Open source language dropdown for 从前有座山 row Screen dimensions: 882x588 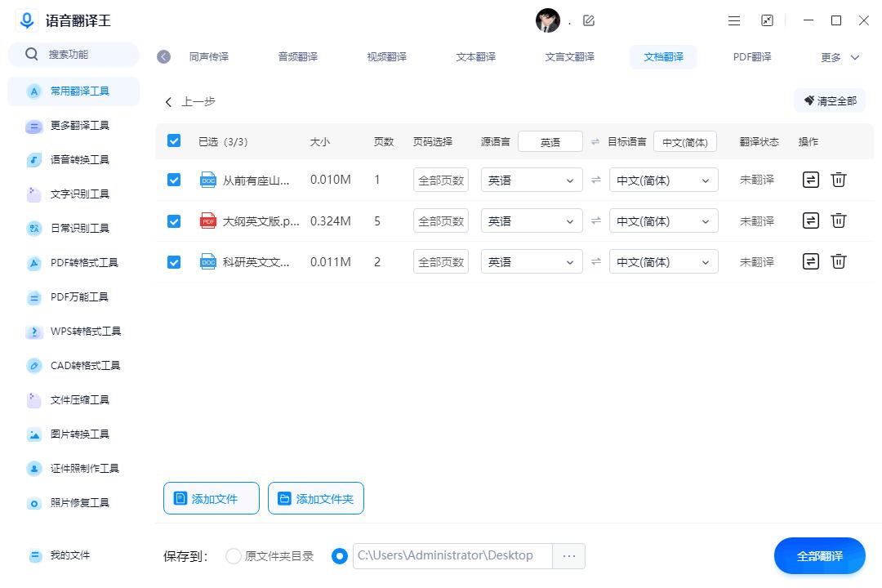(532, 180)
